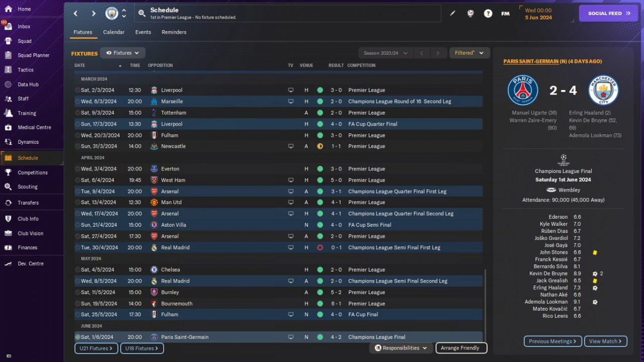644x362 pixels.
Task: Click the fixtures list vertical scrollbar
Action: click(486, 305)
